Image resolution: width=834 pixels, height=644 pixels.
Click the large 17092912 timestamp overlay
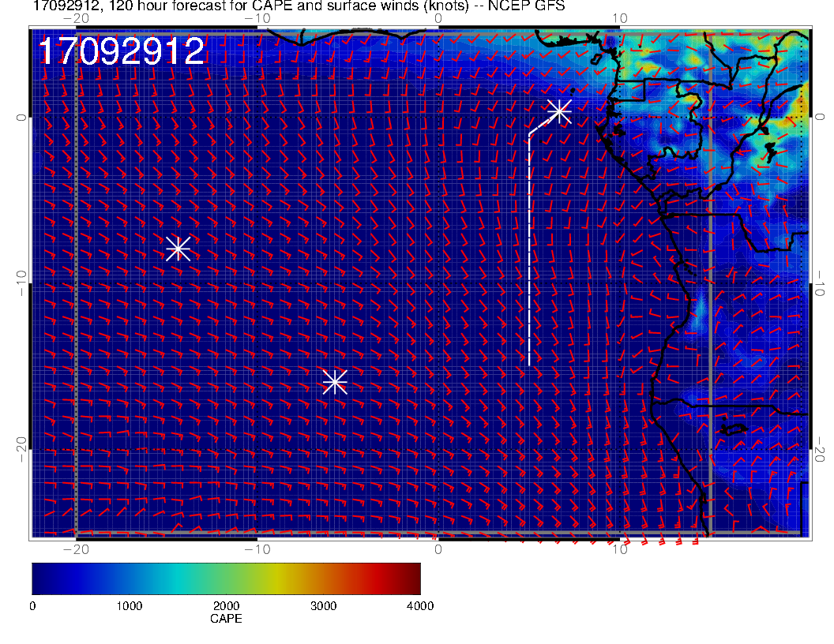point(122,52)
